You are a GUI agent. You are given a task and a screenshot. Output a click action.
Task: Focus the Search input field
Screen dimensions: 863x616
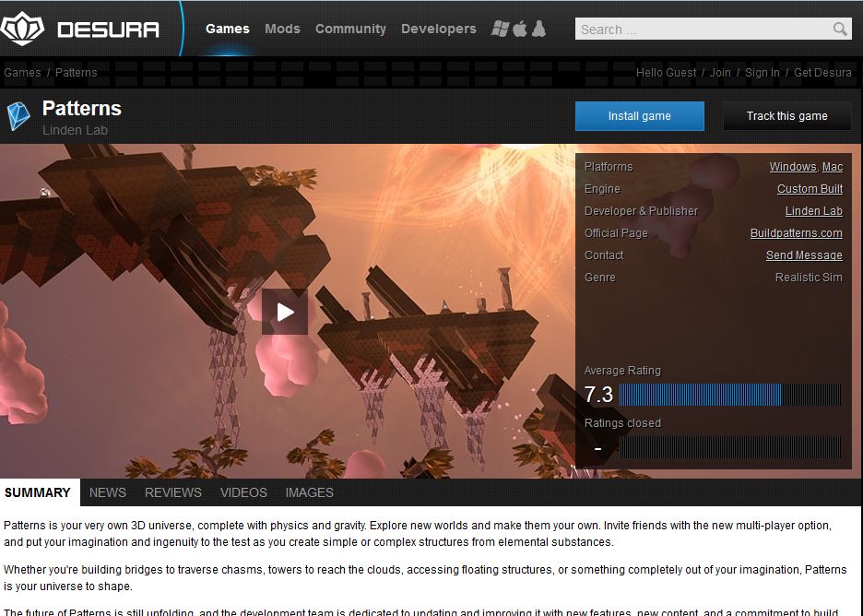coord(703,30)
